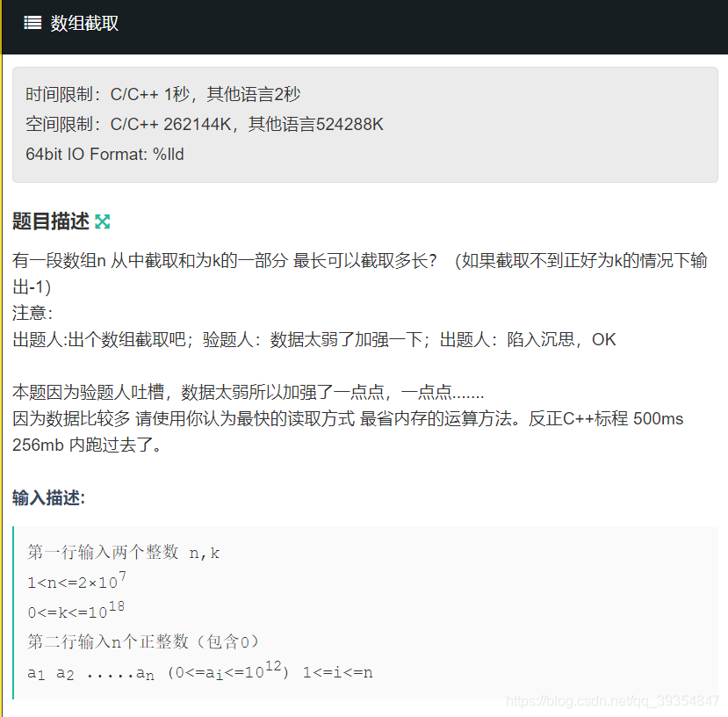728x717 pixels.
Task: Click the 时间限制：C/C++ 1秒 line
Action: 163,94
